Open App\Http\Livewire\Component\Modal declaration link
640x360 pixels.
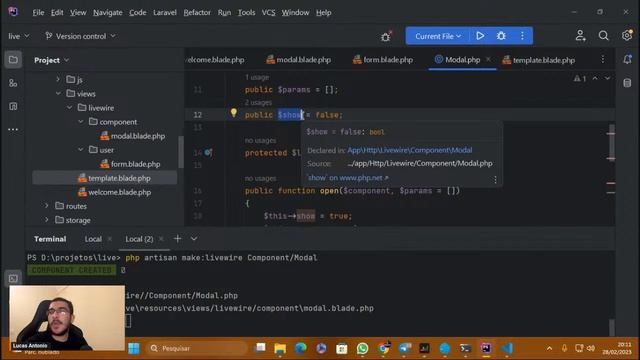click(x=410, y=150)
